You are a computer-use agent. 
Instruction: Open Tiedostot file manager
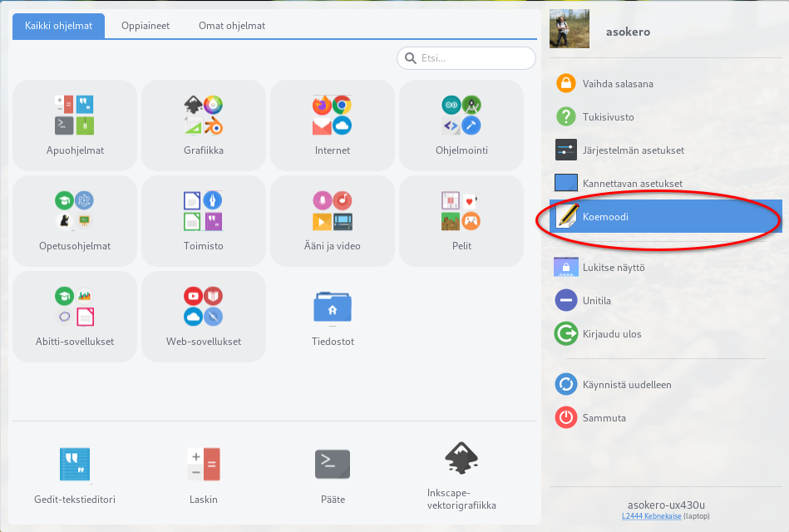pos(332,317)
